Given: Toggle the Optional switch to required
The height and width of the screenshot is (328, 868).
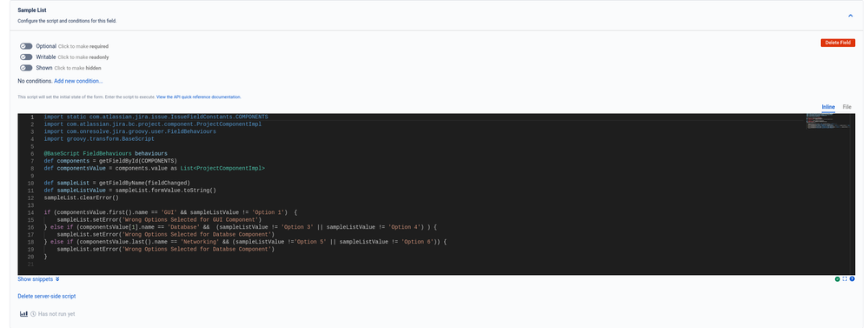Looking at the screenshot, I should coord(26,46).
